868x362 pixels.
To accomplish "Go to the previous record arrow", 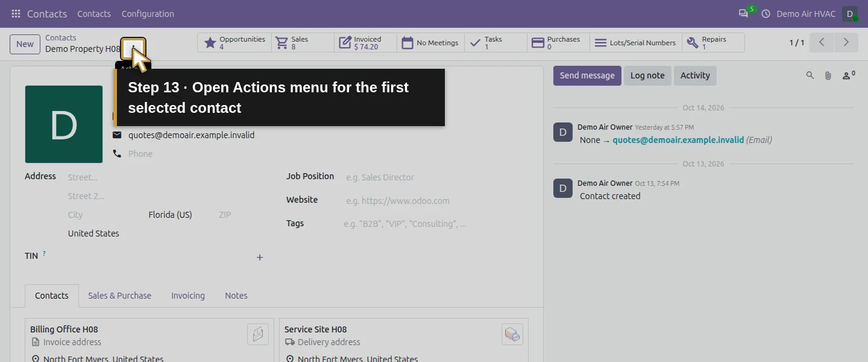I will (822, 42).
